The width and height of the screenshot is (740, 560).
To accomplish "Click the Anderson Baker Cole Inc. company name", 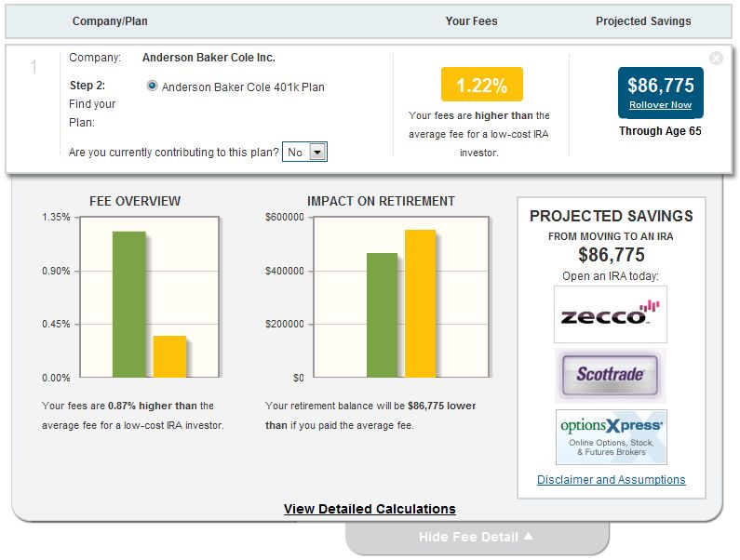I will click(x=209, y=58).
